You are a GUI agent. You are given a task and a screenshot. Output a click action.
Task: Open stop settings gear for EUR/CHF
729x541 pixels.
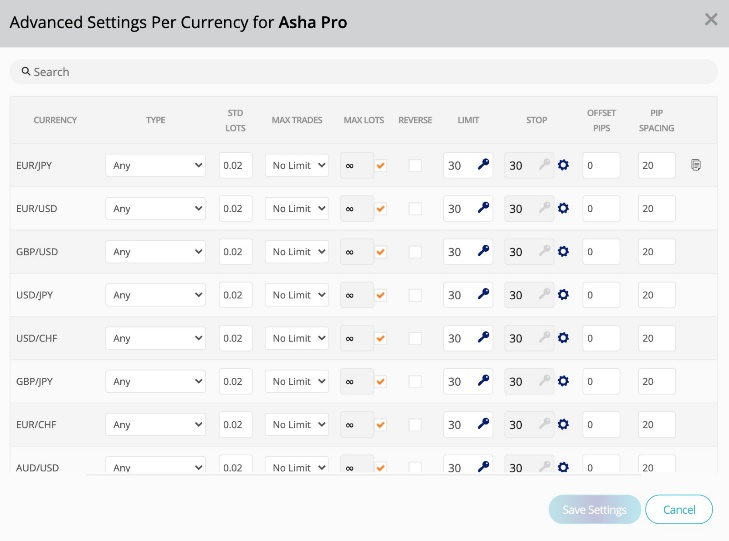[563, 424]
